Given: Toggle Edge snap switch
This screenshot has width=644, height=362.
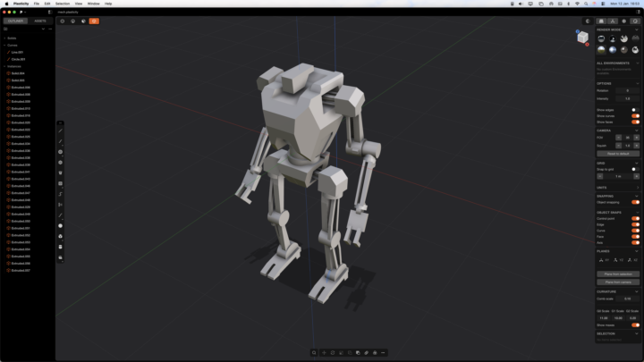Looking at the screenshot, I should [x=635, y=224].
